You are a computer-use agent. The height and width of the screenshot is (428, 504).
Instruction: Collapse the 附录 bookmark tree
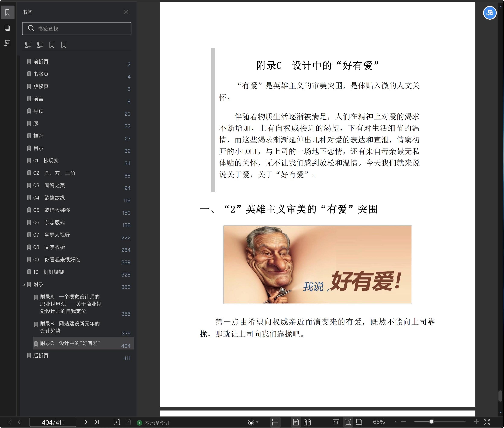click(x=24, y=284)
